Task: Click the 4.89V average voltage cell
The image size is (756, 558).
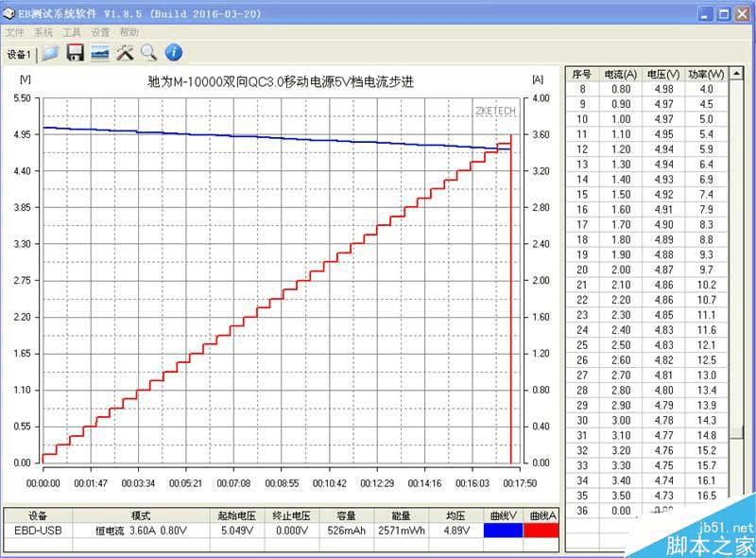Action: pos(456,531)
